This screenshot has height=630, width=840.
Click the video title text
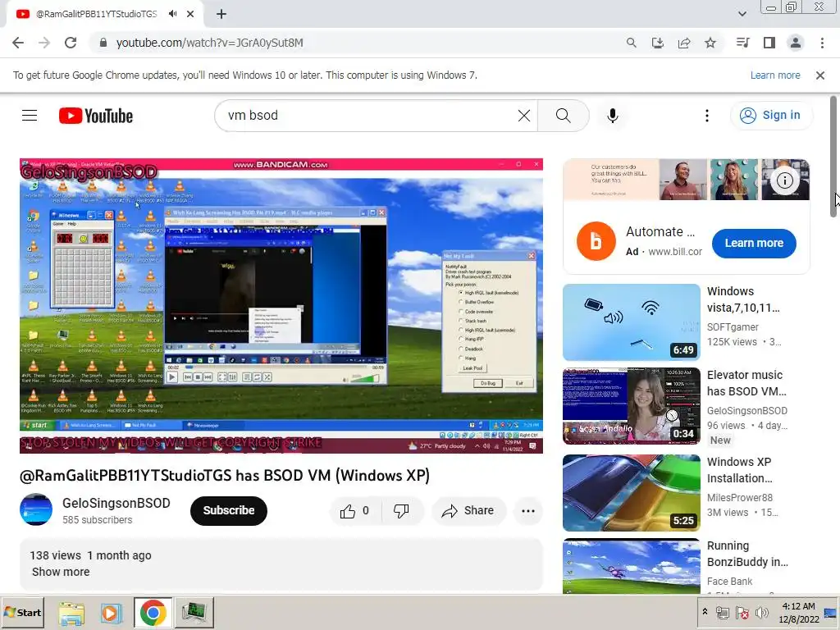pyautogui.click(x=225, y=475)
